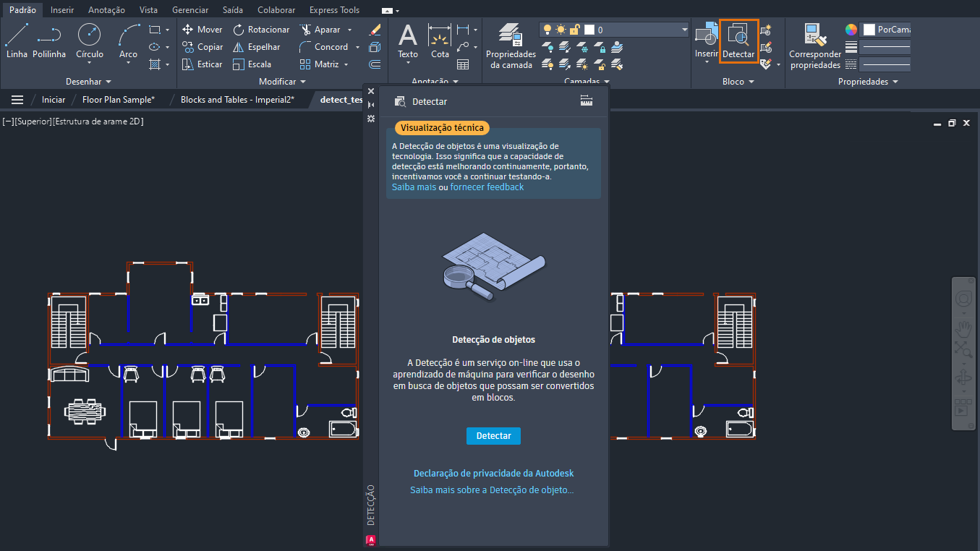Select the Matriz array tool

(319, 64)
